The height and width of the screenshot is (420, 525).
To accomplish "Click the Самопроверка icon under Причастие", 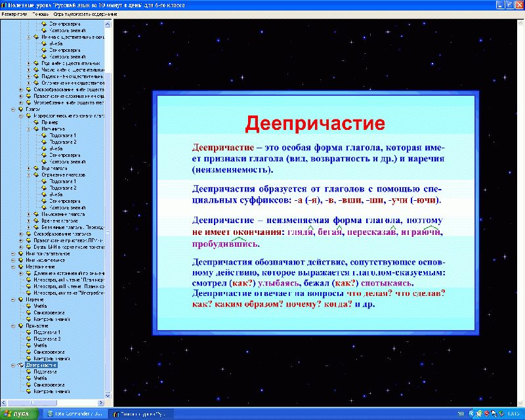I will click(28, 352).
